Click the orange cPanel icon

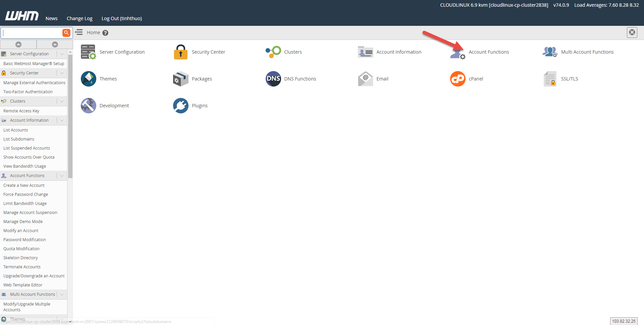(x=458, y=79)
